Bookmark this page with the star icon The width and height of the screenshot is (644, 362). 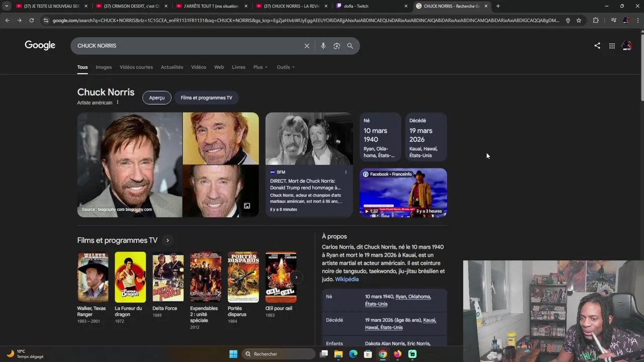pos(579,21)
